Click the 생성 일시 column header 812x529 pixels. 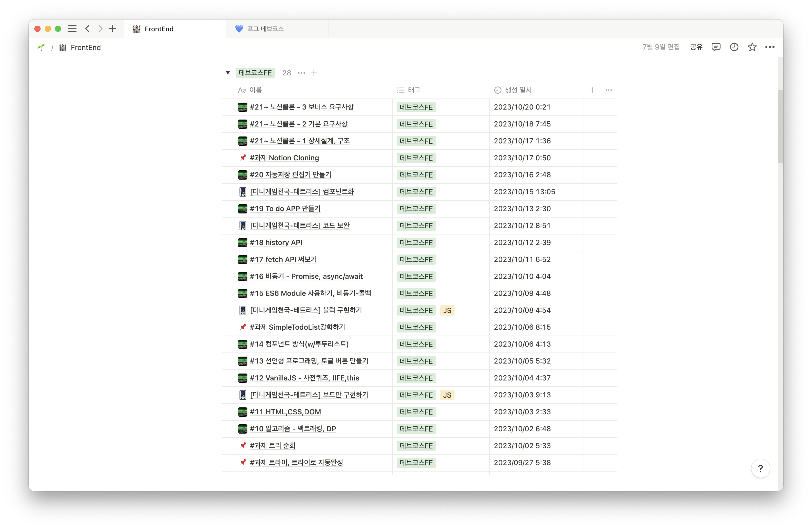tap(513, 90)
